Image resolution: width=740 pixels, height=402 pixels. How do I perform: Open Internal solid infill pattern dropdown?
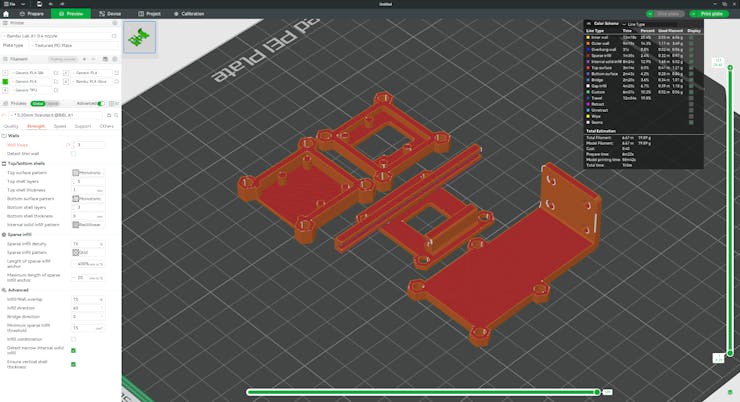[x=88, y=225]
